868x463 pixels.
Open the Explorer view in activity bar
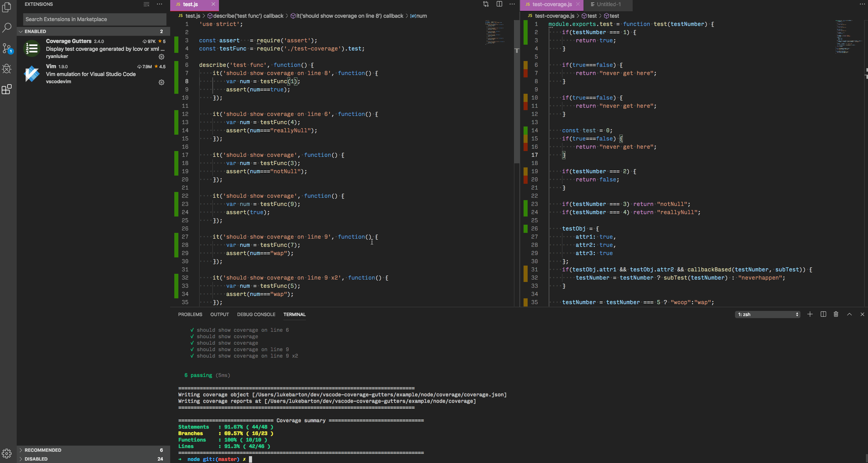pyautogui.click(x=7, y=7)
